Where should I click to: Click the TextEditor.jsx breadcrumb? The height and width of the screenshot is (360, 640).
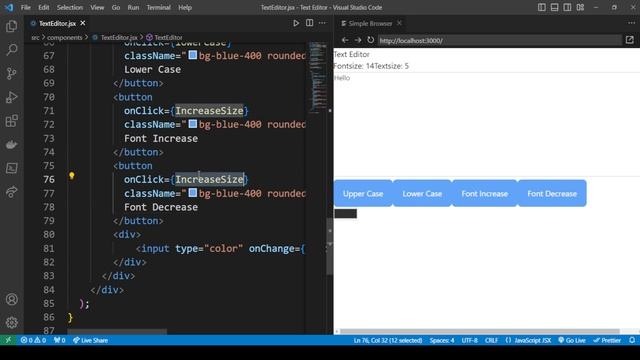115,37
